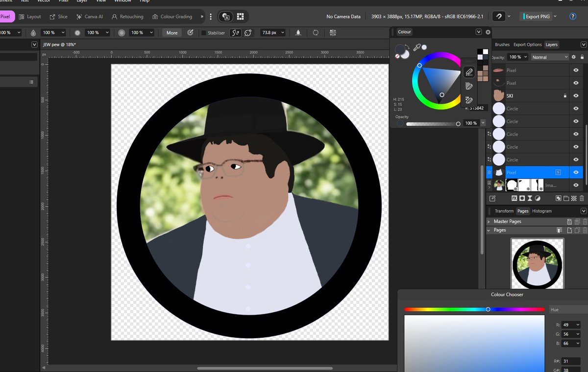Click the page thumbnail in Pages panel
The width and height of the screenshot is (588, 372).
[538, 263]
